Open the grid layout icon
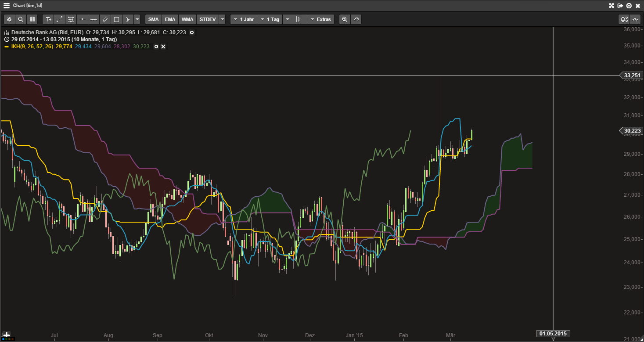 [x=32, y=19]
